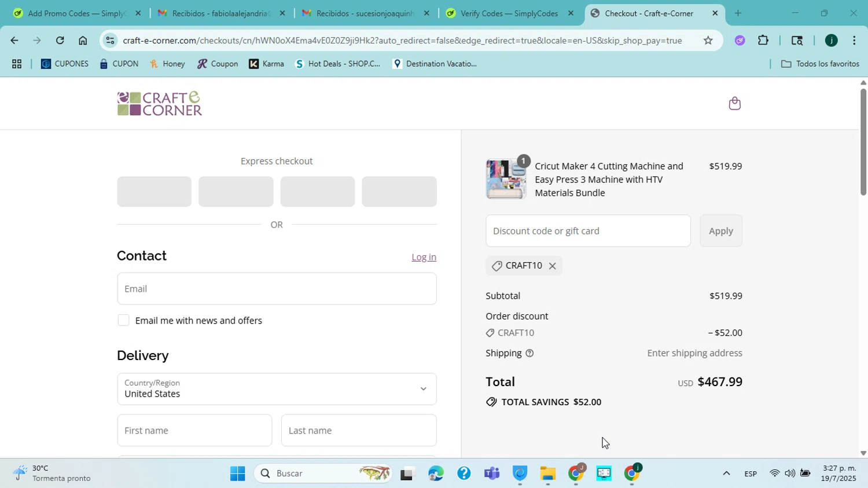Open the CUPON bookmark
Image resolution: width=868 pixels, height=488 pixels.
[119, 64]
